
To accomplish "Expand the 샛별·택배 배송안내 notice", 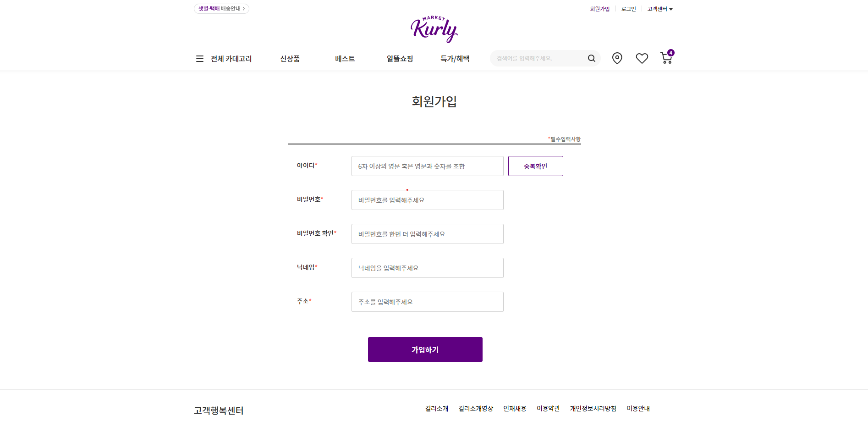I will (x=221, y=8).
